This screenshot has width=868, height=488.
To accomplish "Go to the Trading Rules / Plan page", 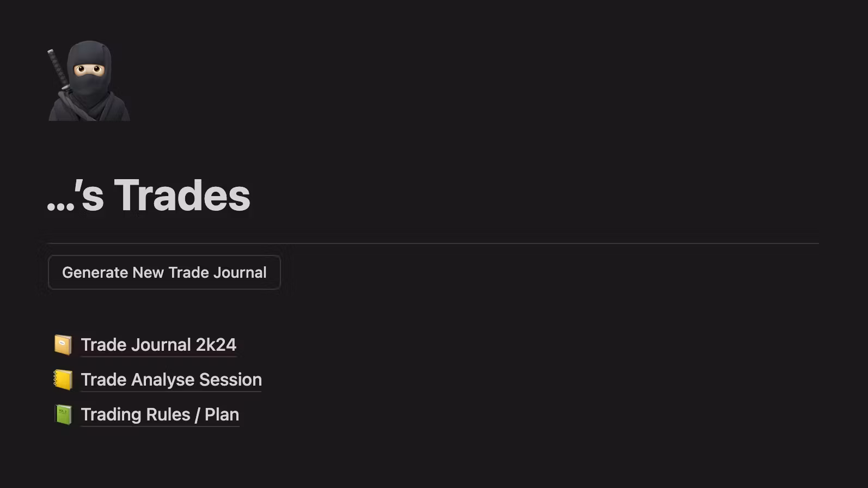I will click(x=160, y=414).
